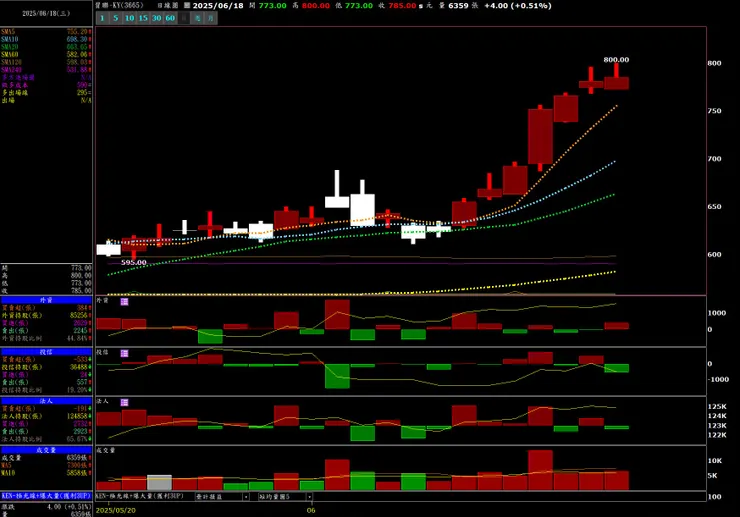Screen dimensions: 740x517
Task: Click the SMA120 legend row
Action: [46, 62]
